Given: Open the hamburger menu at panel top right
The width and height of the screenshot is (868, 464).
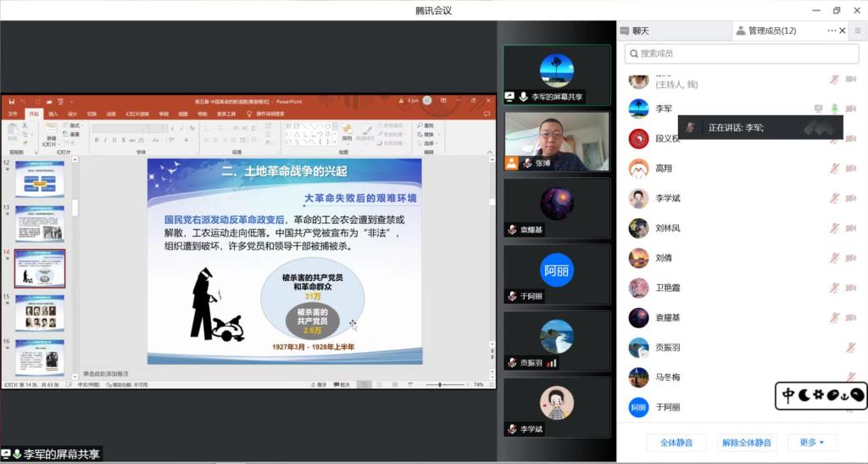Looking at the screenshot, I should pos(858,31).
